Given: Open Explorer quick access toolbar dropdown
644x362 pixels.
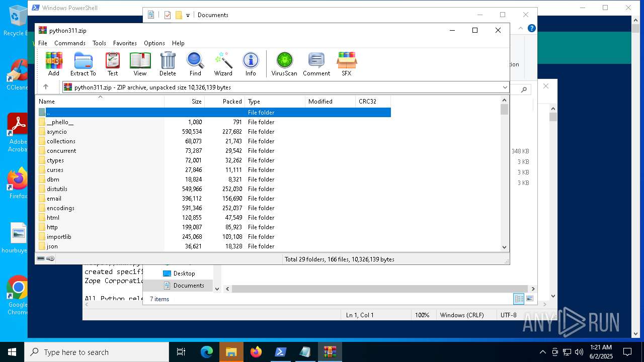Looking at the screenshot, I should point(188,15).
